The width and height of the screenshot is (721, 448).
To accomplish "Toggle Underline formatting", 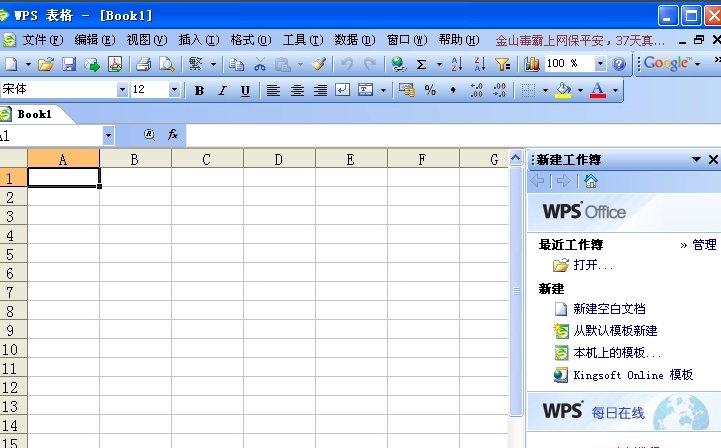I will [246, 91].
